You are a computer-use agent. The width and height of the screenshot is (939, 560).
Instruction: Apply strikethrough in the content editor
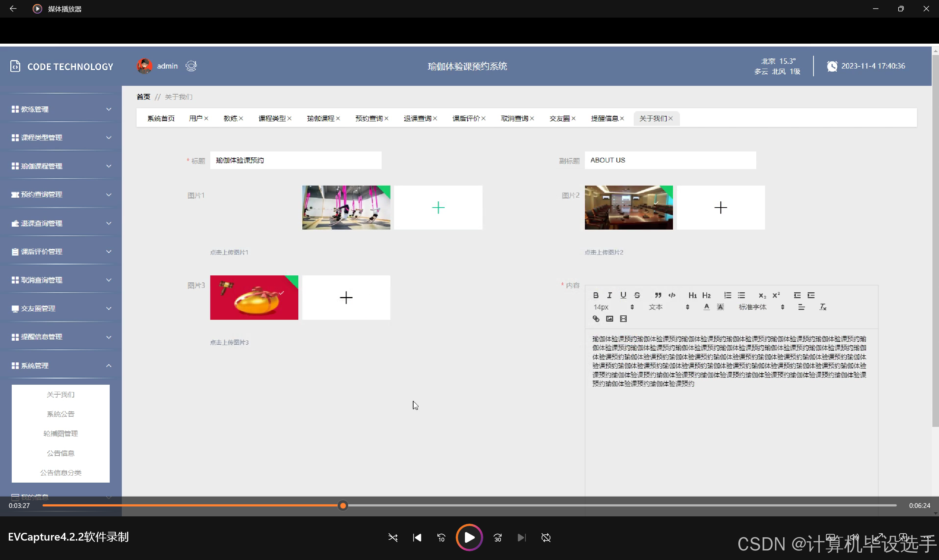[637, 296]
